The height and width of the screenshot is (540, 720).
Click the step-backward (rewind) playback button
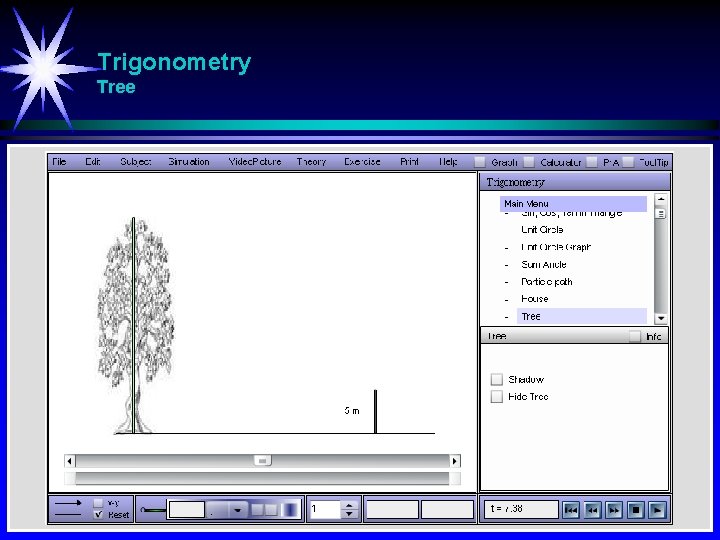coord(592,510)
